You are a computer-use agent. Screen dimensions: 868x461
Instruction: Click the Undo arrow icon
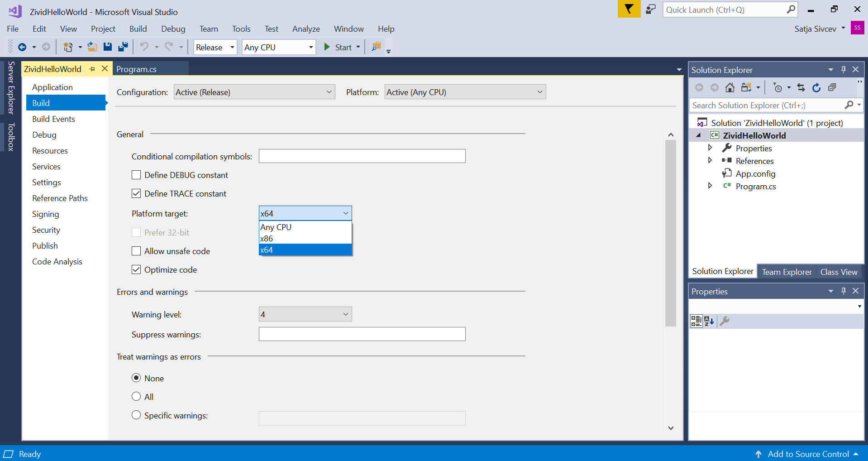pos(144,47)
